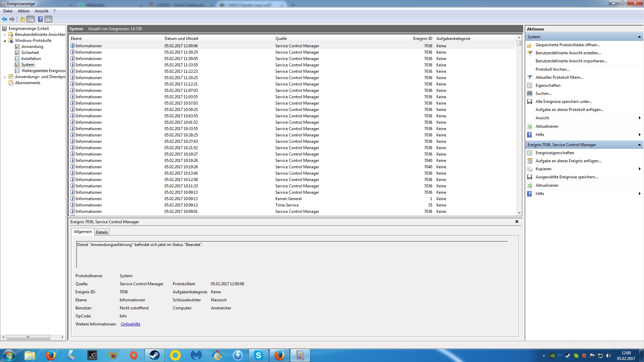Click the filter icon for Aktuelles Protokoll filtern
The width and height of the screenshot is (644, 362).
pyautogui.click(x=530, y=77)
